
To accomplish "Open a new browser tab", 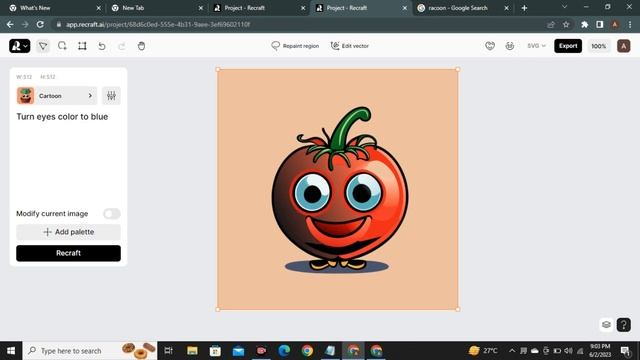I will [x=524, y=8].
